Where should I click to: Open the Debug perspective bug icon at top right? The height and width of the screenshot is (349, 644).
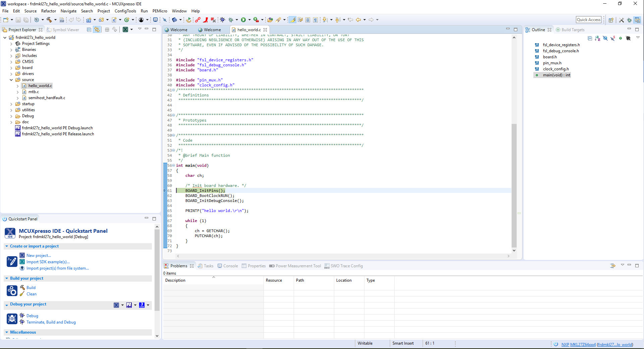[x=629, y=20]
